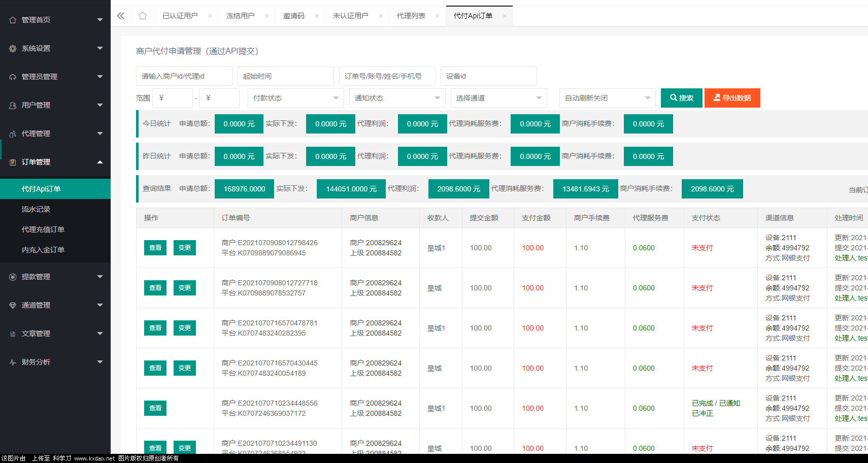868x463 pixels.
Task: Open the 通知状态 dropdown
Action: pyautogui.click(x=397, y=98)
